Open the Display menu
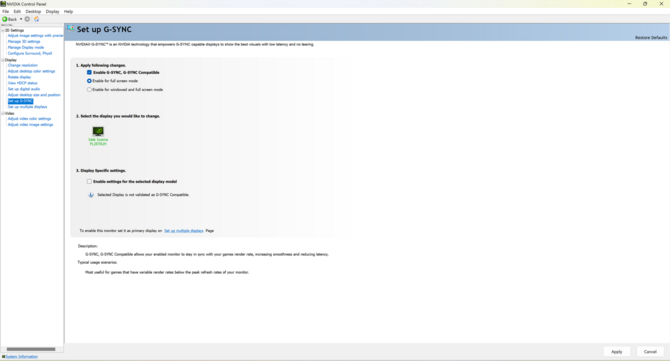This screenshot has width=670, height=361. [x=53, y=12]
